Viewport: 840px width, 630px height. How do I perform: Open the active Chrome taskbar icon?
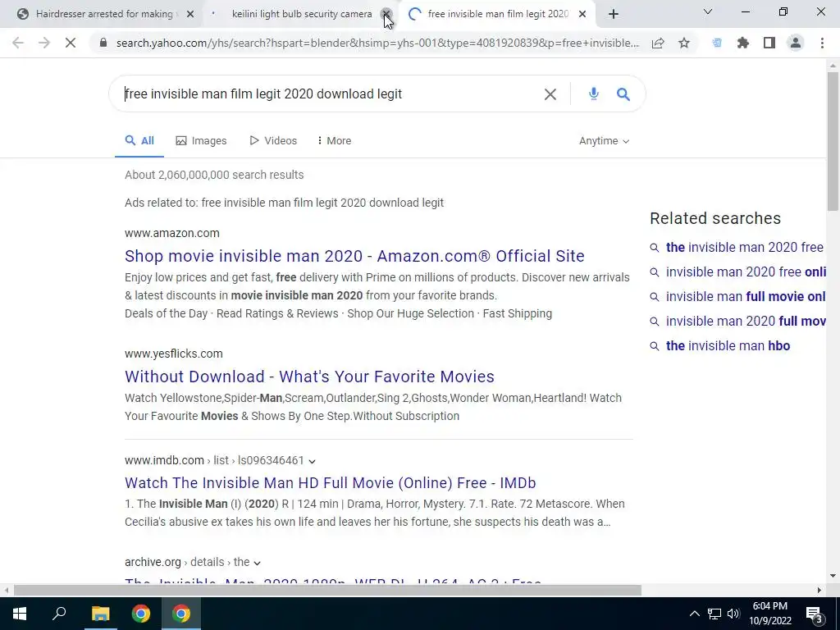pyautogui.click(x=181, y=614)
